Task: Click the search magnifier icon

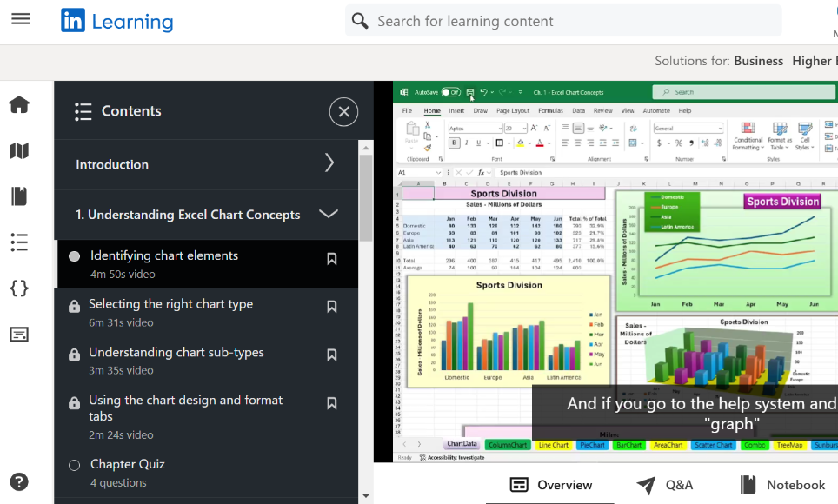Action: (x=360, y=22)
